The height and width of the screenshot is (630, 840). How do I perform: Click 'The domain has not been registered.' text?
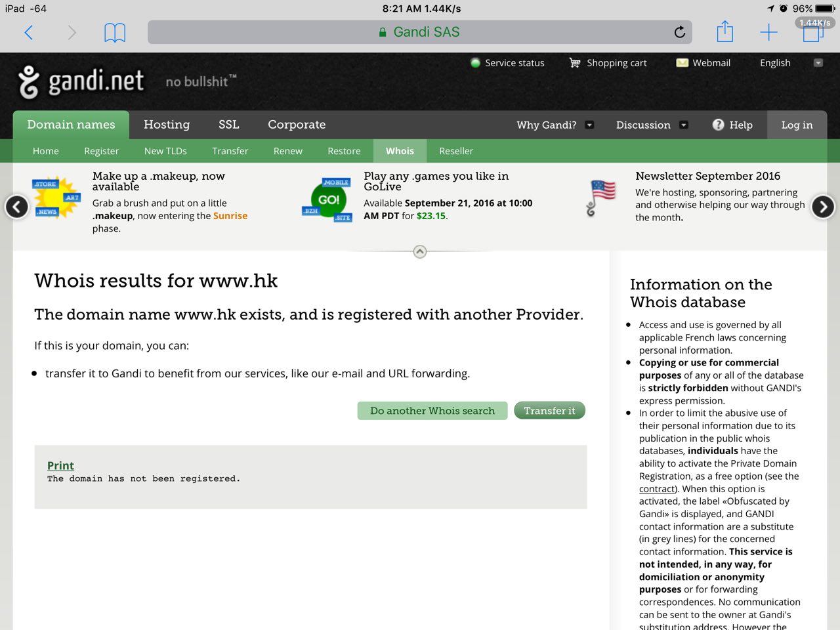tap(144, 479)
